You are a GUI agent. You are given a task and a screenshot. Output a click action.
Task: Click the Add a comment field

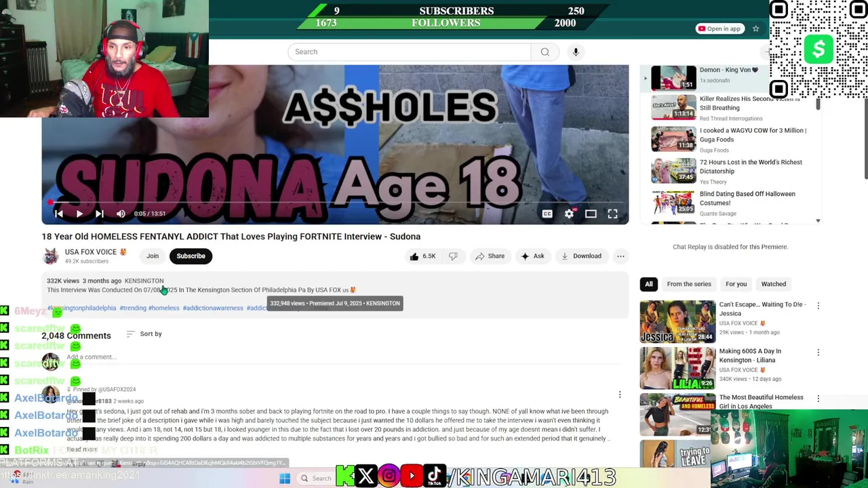coord(342,357)
